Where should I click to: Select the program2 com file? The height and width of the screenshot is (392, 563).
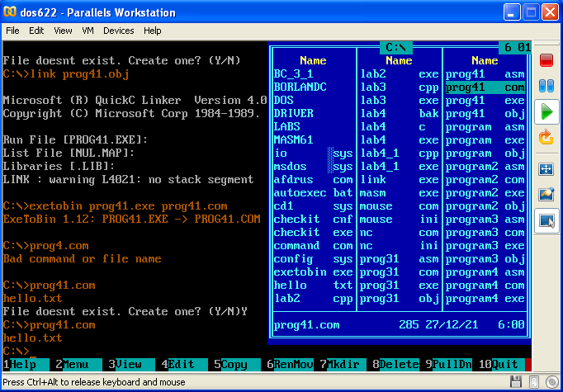[485, 179]
